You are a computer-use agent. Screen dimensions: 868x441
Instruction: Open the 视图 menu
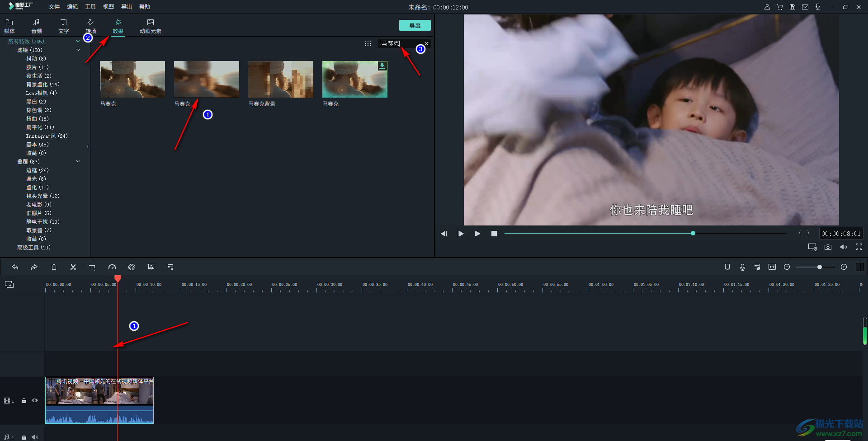(x=108, y=7)
